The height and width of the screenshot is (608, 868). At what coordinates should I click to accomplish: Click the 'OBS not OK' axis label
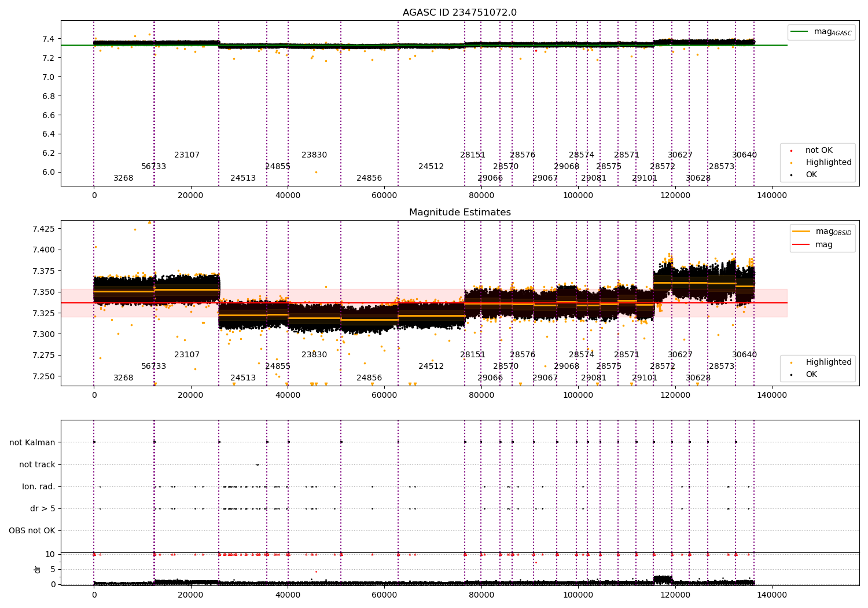32,531
